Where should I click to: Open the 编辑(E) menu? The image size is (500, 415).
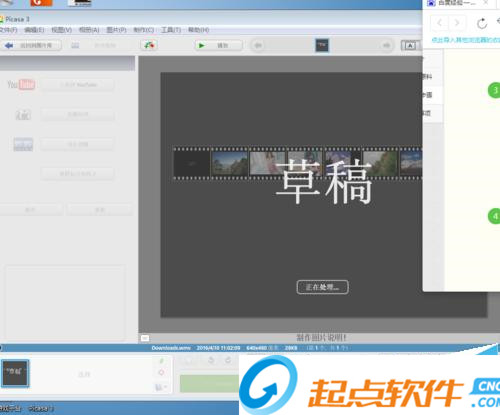coord(34,30)
